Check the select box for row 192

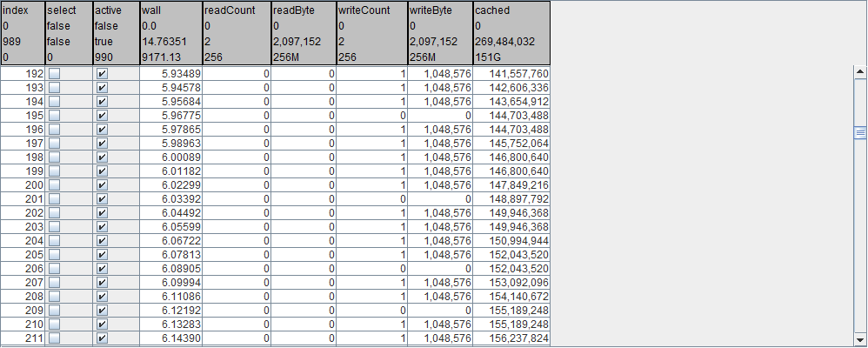tap(54, 75)
